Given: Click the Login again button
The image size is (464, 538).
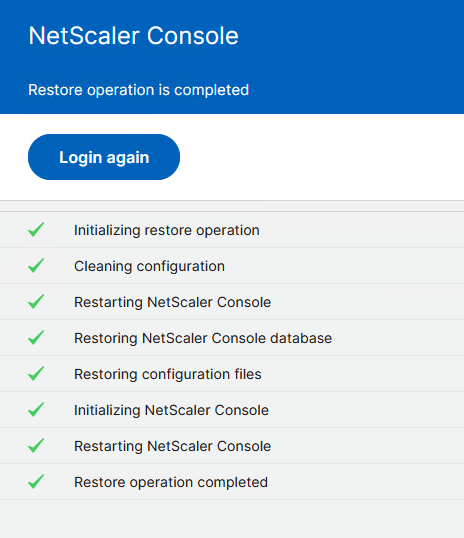Looking at the screenshot, I should [104, 157].
